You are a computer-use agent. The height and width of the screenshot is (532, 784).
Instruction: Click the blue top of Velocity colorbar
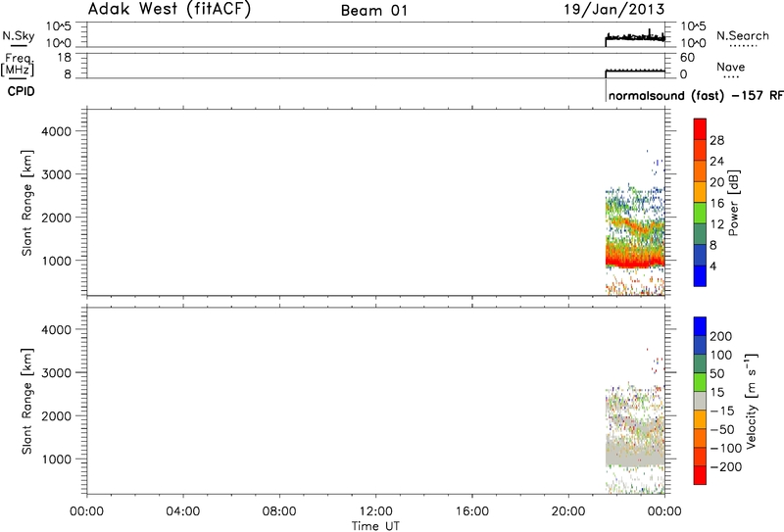click(700, 326)
